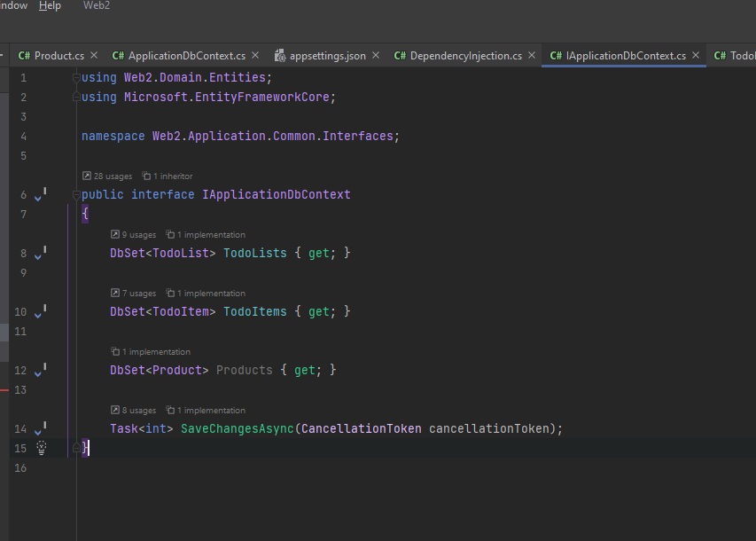
Task: Switch to ApplicationDbContext.cs tab
Action: (179, 56)
